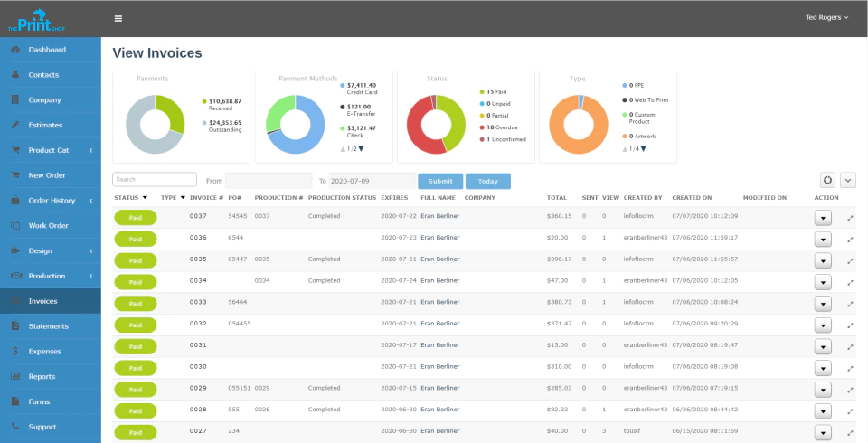The image size is (868, 443).
Task: Go to next page of Type legend
Action: (643, 149)
